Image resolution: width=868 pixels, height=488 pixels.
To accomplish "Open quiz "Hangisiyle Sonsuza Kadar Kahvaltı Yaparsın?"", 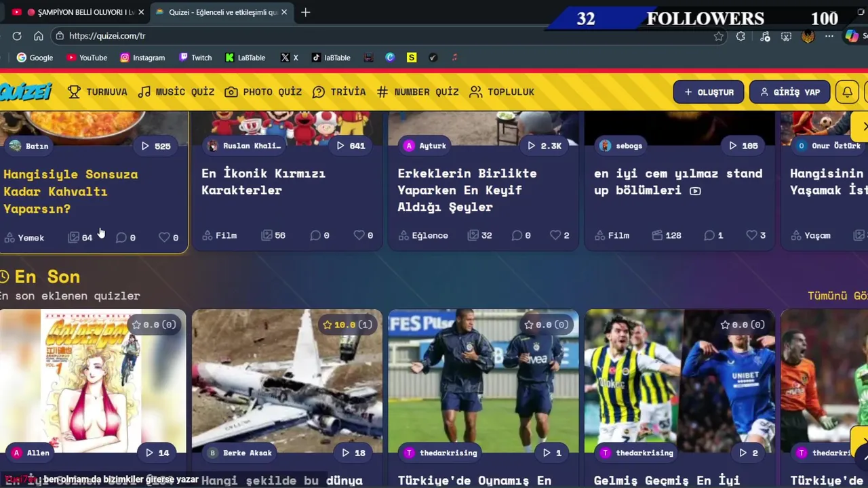I will coord(71,191).
